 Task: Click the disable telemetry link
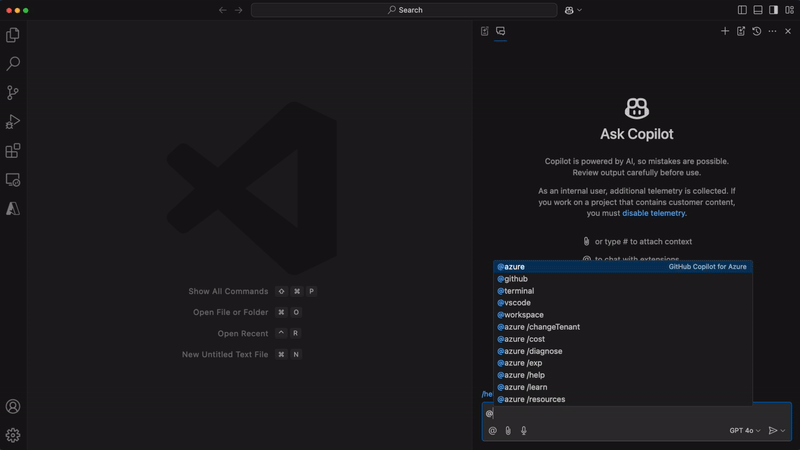654,213
